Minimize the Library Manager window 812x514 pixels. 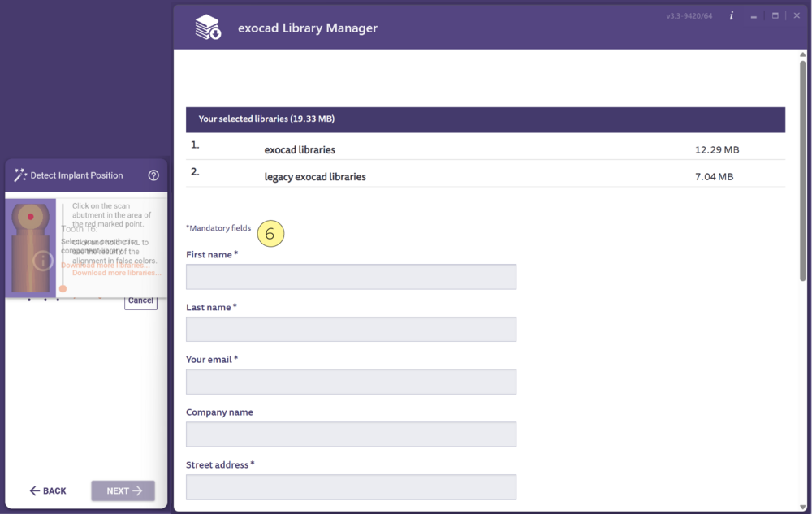point(754,16)
